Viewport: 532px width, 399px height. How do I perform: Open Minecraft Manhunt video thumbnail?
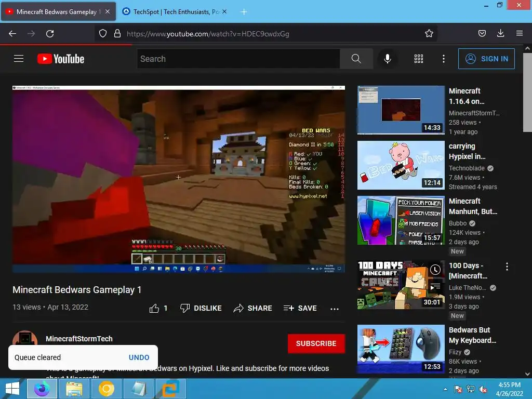coord(401,220)
